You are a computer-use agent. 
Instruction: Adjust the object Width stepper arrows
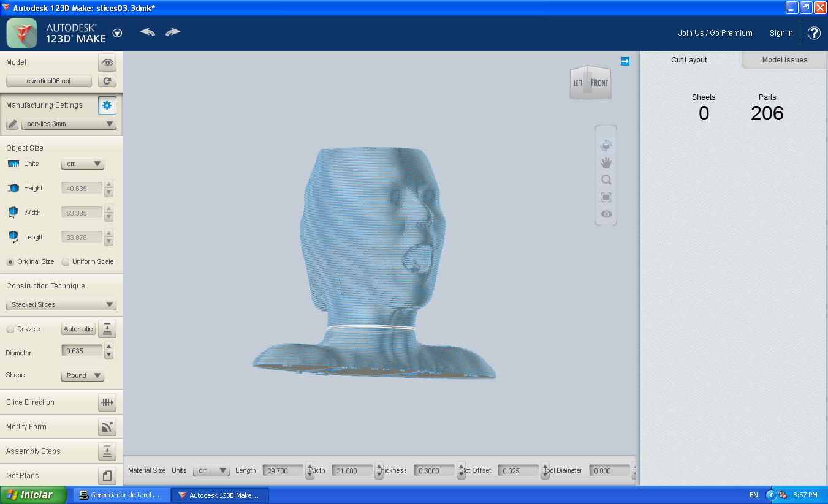(109, 213)
